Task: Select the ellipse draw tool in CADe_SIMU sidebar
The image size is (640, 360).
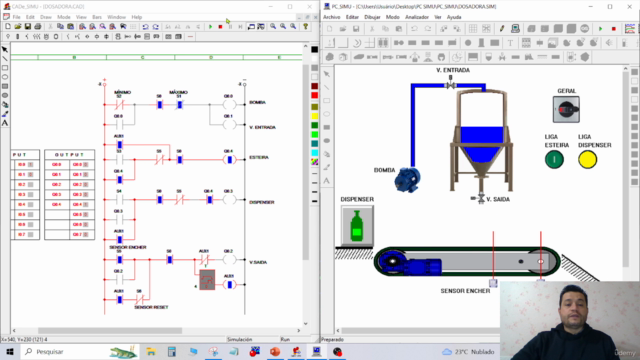Action: coord(5,77)
